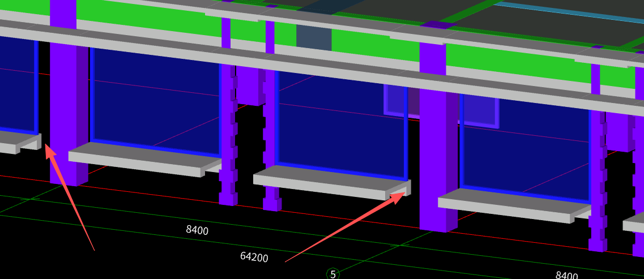This screenshot has height=279, width=644.
Task: Click the axis grid bubble numbered 5
Action: point(332,274)
